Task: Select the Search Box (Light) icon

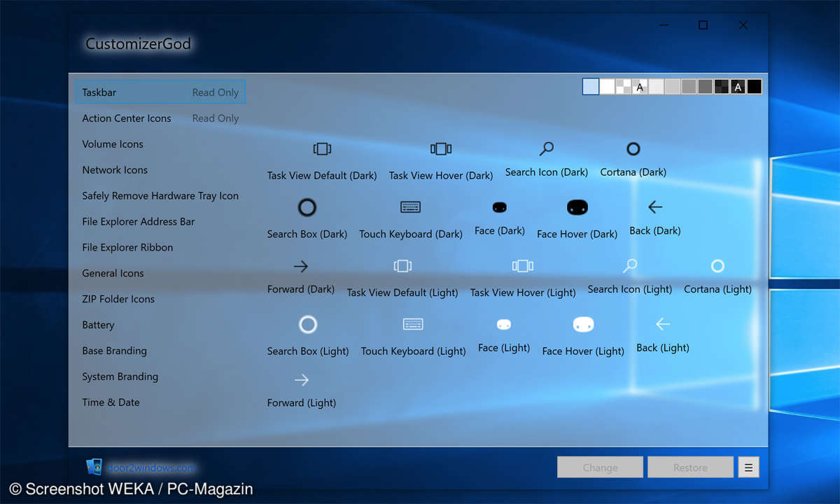Action: (x=308, y=325)
